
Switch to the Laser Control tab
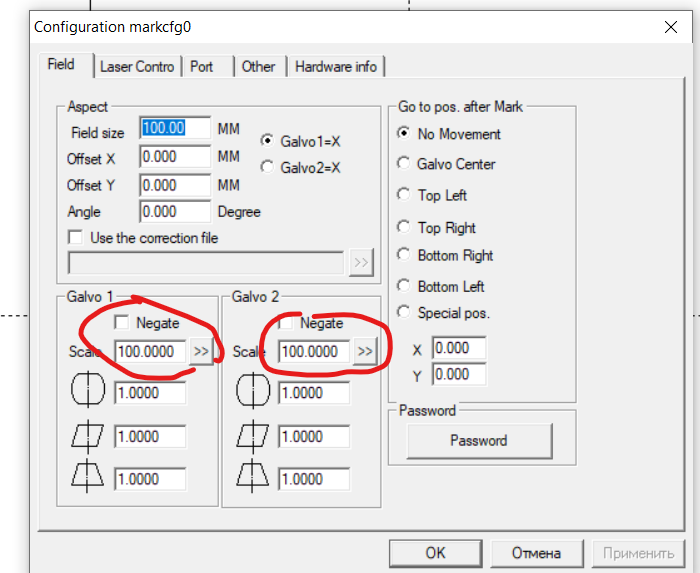pyautogui.click(x=137, y=67)
